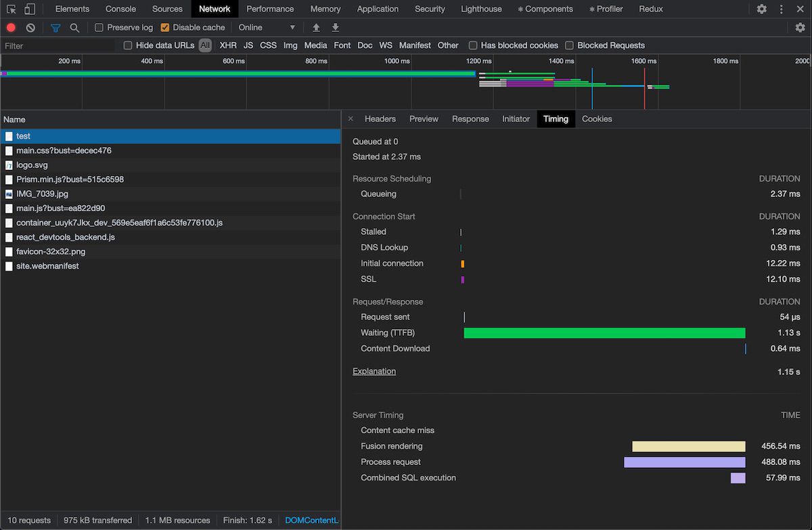Enable Hide data URLs checkbox
The width and height of the screenshot is (812, 530).
tap(128, 45)
